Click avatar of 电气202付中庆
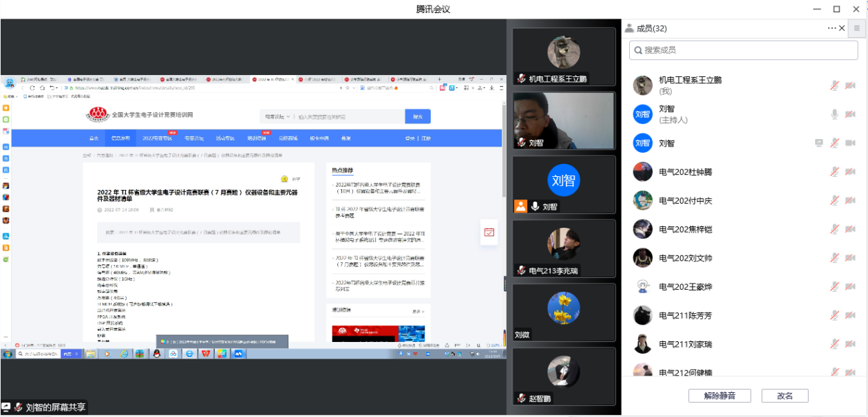The width and height of the screenshot is (868, 417). point(642,200)
